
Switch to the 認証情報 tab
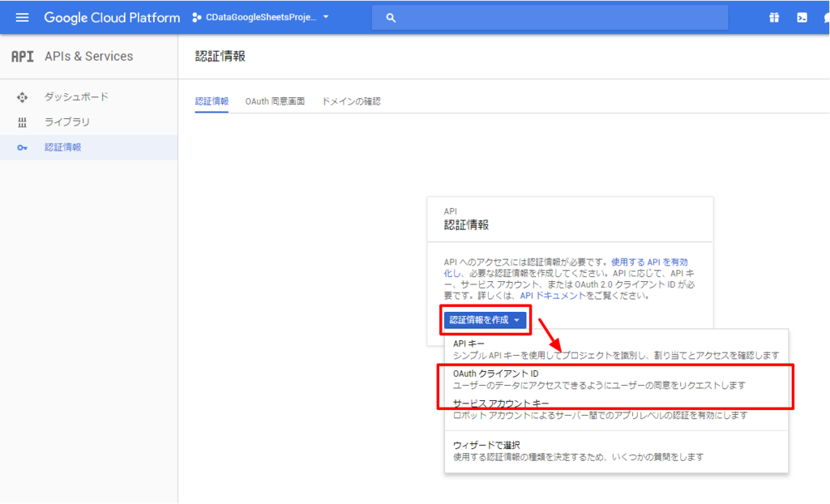[212, 101]
